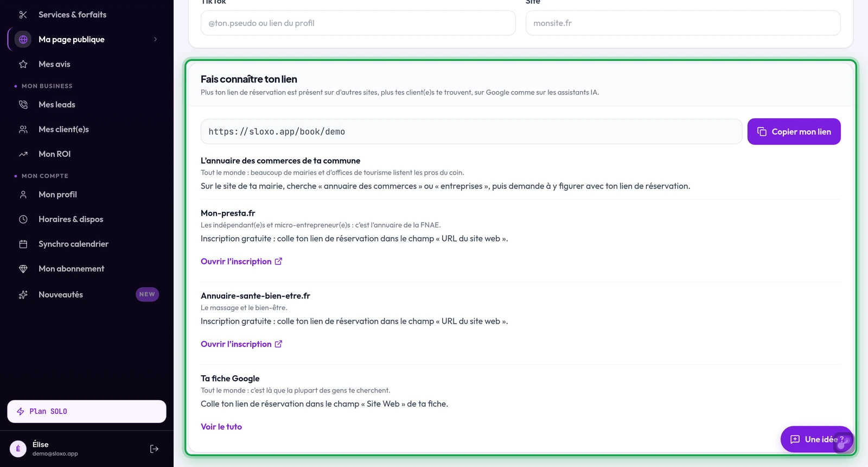868x467 pixels.
Task: Click the sparkle icon beside Nouveautés
Action: pos(23,294)
